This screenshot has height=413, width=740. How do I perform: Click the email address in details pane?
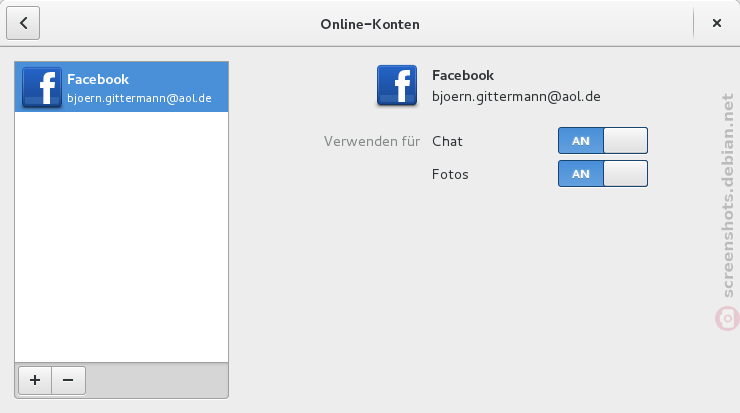[x=516, y=97]
